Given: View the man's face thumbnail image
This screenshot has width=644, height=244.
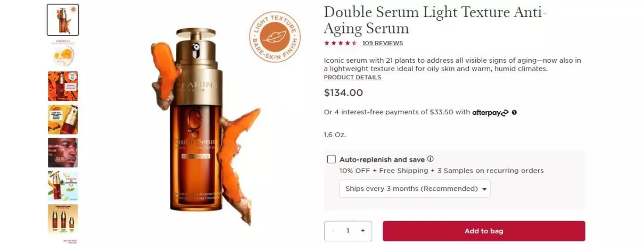Looking at the screenshot, I should [63, 153].
